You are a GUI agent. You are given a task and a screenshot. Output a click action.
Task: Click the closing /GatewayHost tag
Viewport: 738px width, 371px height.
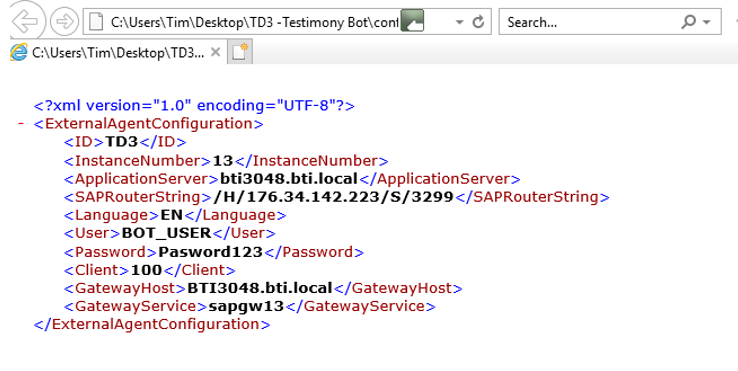[x=398, y=288]
